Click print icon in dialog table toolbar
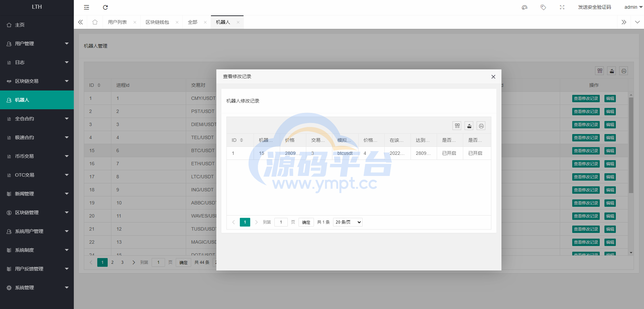The width and height of the screenshot is (644, 309). point(481,126)
